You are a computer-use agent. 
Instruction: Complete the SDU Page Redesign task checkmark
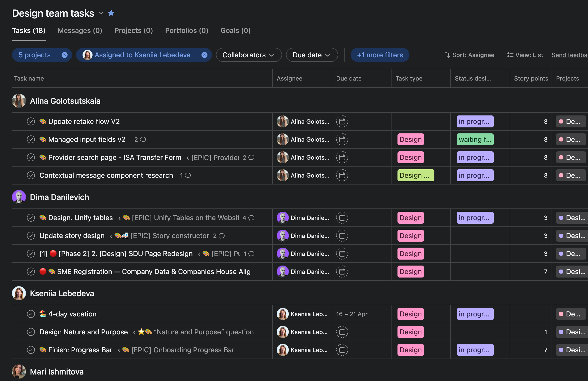[x=31, y=254]
